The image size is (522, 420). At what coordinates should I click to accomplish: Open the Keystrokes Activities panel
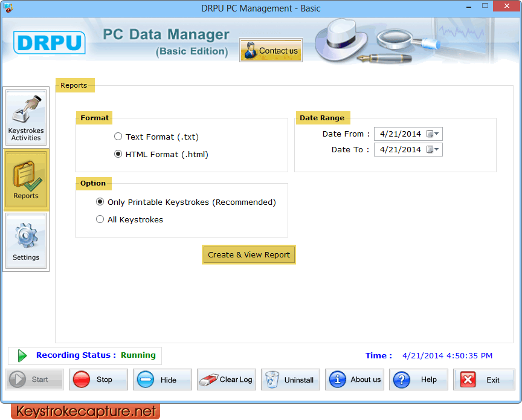[x=26, y=118]
